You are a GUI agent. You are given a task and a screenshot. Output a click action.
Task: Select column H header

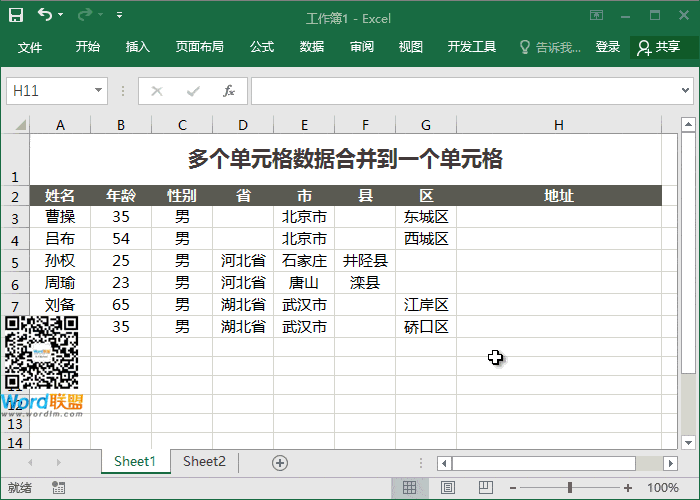tap(558, 125)
